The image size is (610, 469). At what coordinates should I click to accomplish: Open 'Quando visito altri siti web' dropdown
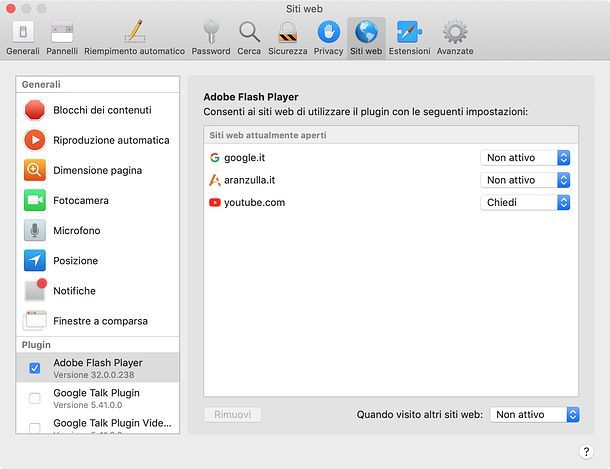coord(535,415)
